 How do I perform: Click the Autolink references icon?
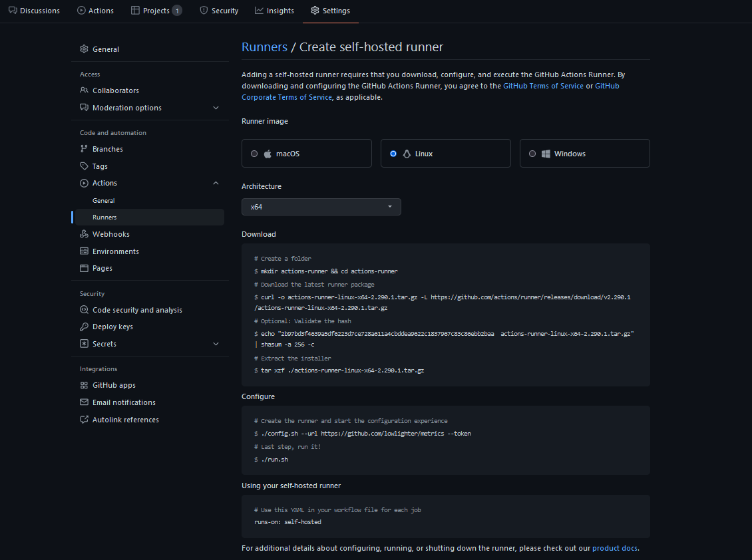pos(85,419)
